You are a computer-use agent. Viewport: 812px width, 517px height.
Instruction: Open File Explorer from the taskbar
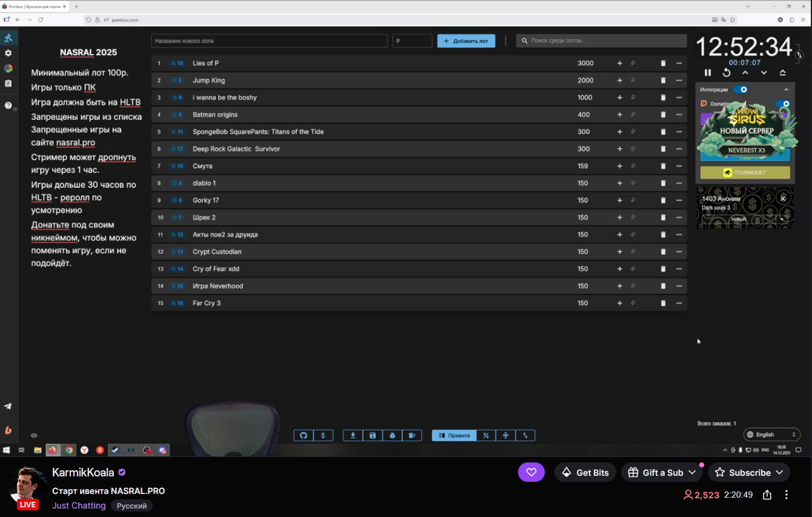pos(38,450)
